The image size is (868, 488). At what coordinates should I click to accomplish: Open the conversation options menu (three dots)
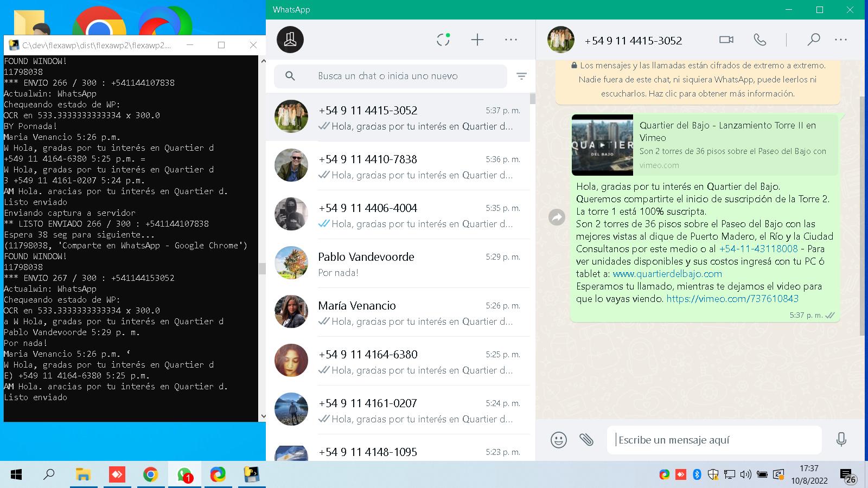[841, 40]
